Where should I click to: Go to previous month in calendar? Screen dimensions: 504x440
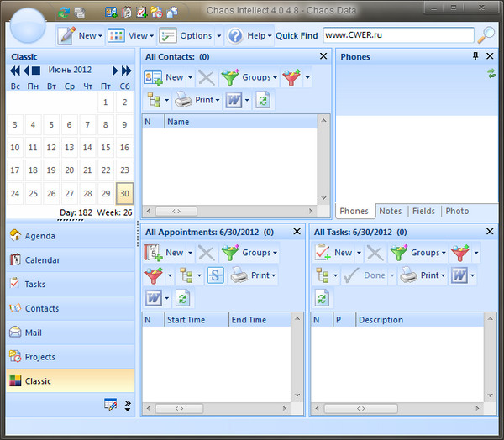[x=26, y=71]
